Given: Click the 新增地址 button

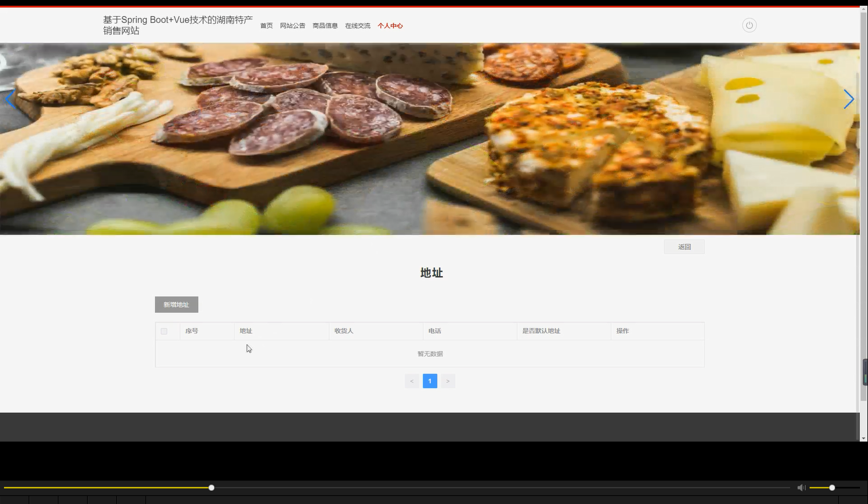Looking at the screenshot, I should tap(176, 305).
